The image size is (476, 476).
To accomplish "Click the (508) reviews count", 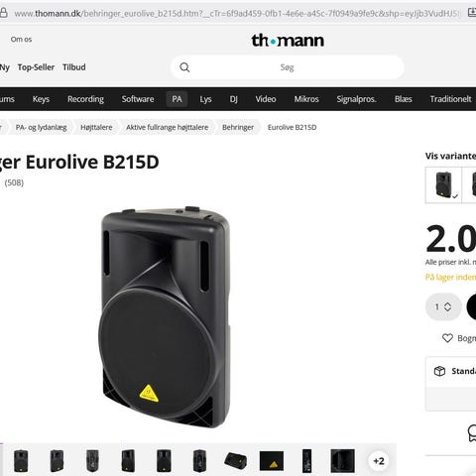I will point(14,182).
